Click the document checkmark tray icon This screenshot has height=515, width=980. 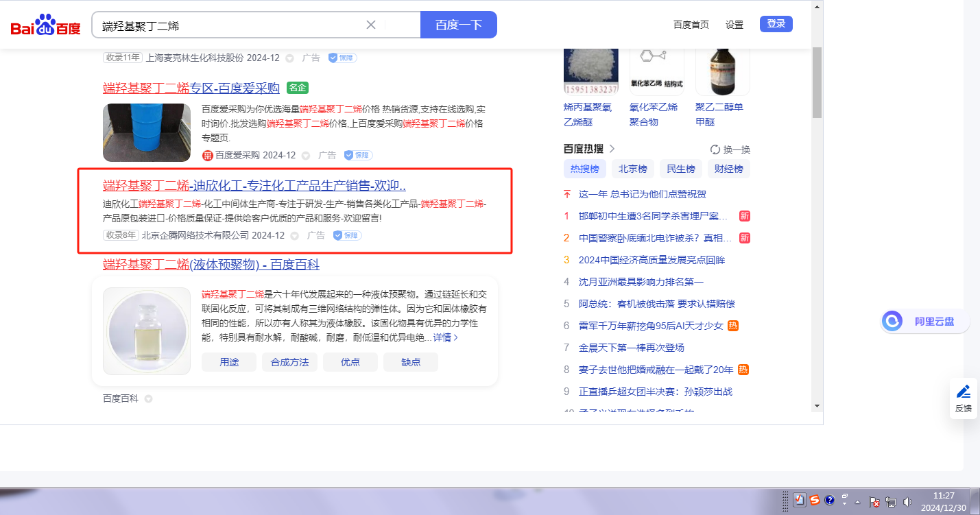[800, 500]
